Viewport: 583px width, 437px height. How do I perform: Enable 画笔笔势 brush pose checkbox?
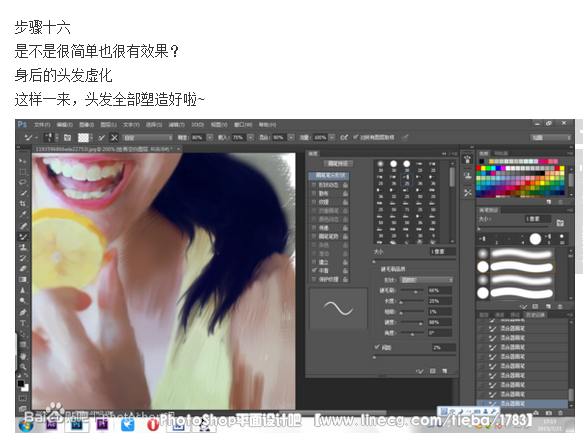click(313, 236)
